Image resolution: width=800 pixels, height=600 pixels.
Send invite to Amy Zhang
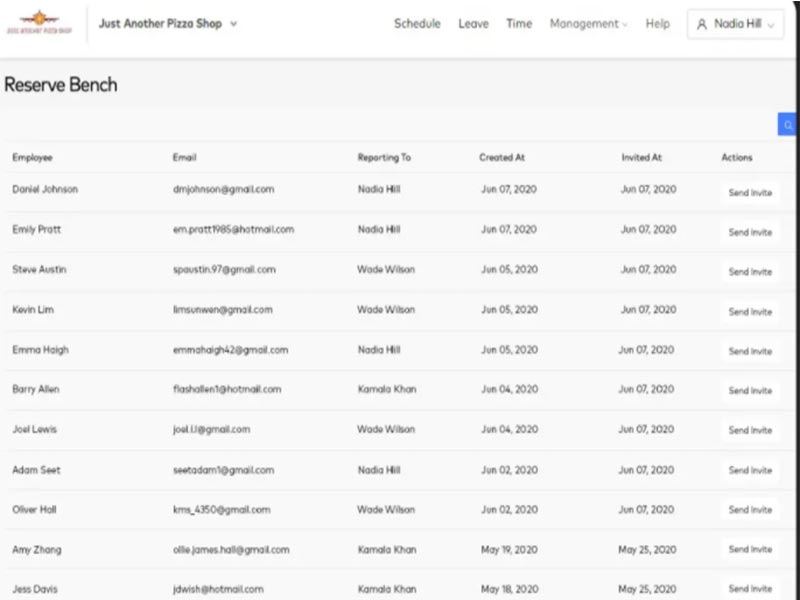(x=750, y=550)
